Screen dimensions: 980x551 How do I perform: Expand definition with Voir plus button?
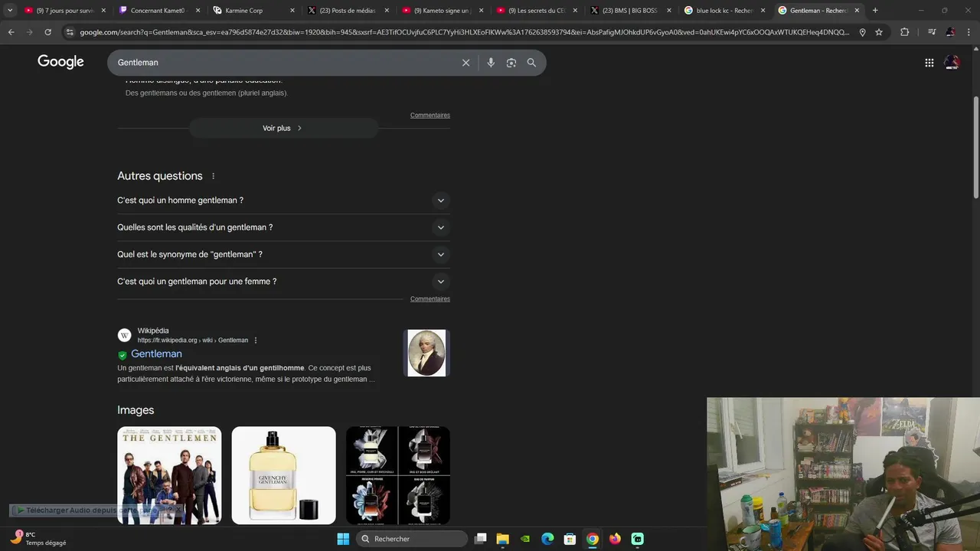[x=283, y=128]
